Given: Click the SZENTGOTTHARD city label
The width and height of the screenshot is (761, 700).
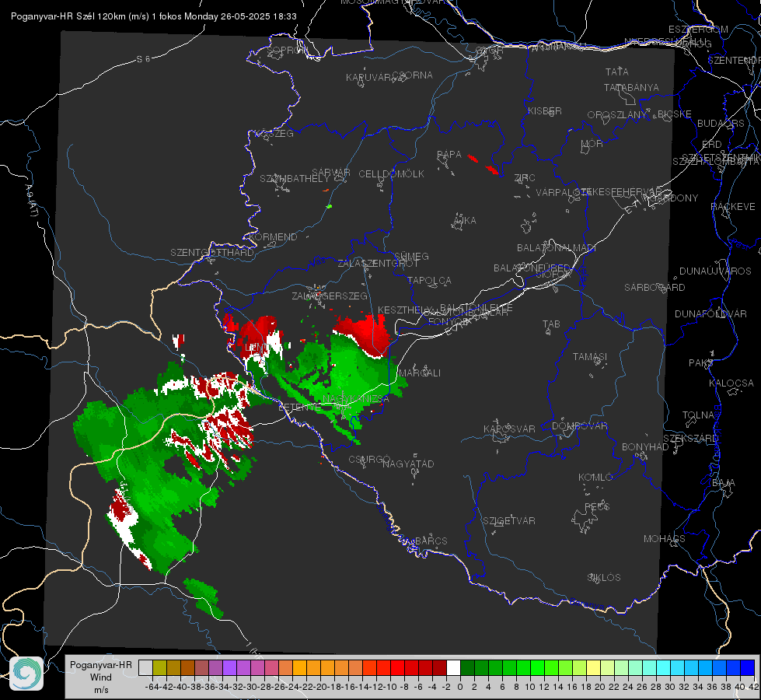Looking at the screenshot, I should pyautogui.click(x=212, y=253).
